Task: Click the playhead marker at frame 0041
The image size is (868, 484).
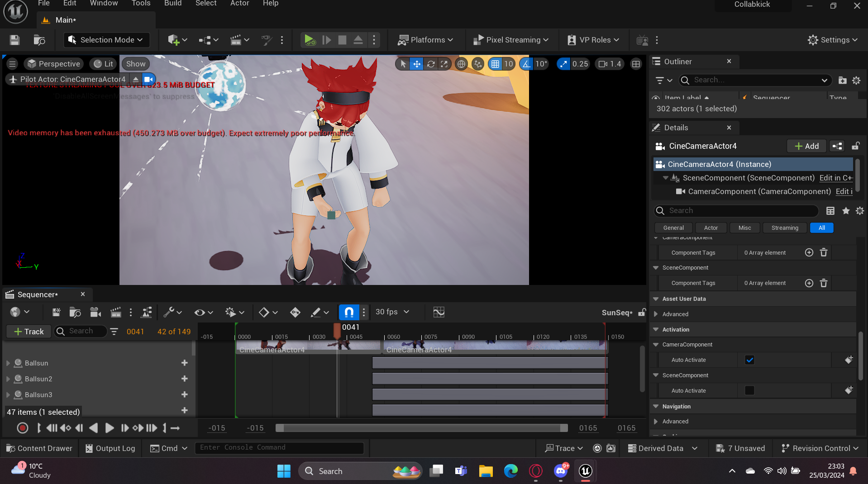Action: 337,331
